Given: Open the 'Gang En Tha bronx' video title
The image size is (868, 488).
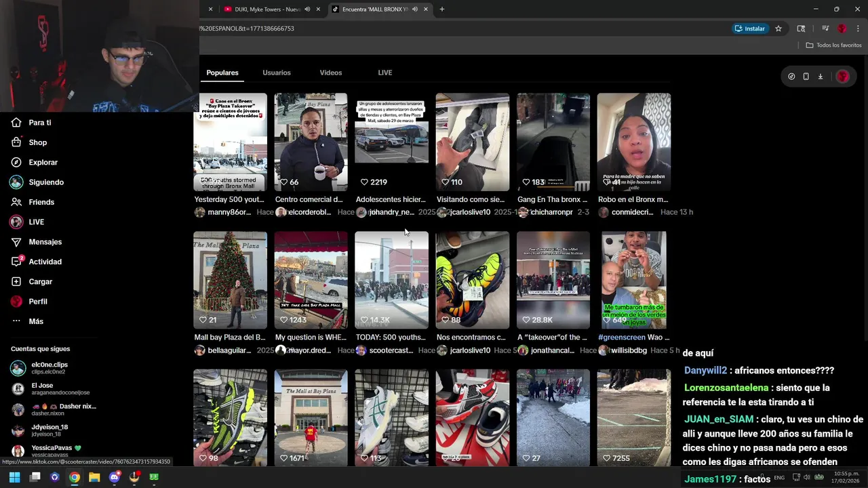Looking at the screenshot, I should [x=553, y=199].
